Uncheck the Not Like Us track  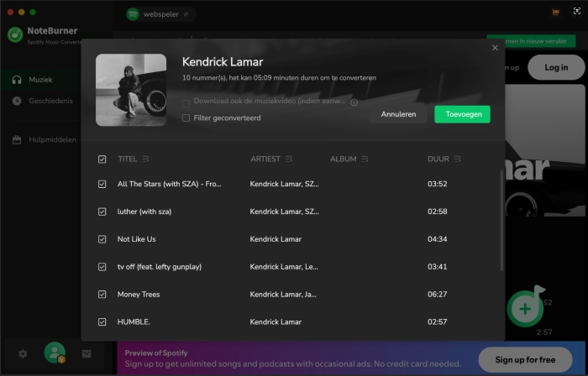point(102,239)
